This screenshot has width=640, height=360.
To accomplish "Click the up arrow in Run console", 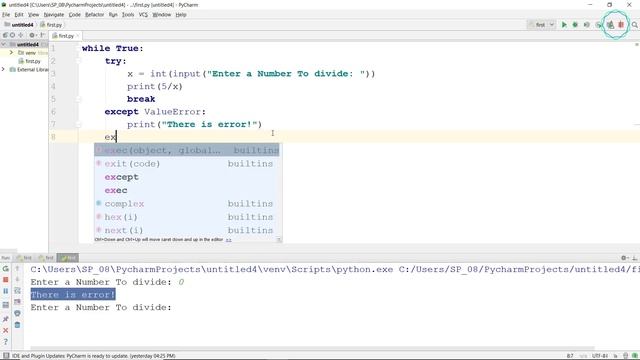I will (17, 269).
